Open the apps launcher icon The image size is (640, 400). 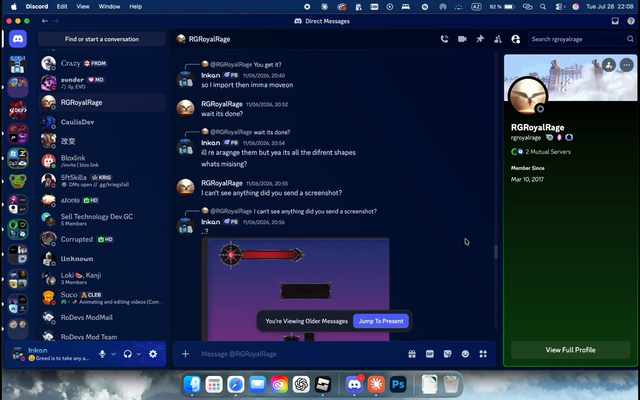point(483,354)
